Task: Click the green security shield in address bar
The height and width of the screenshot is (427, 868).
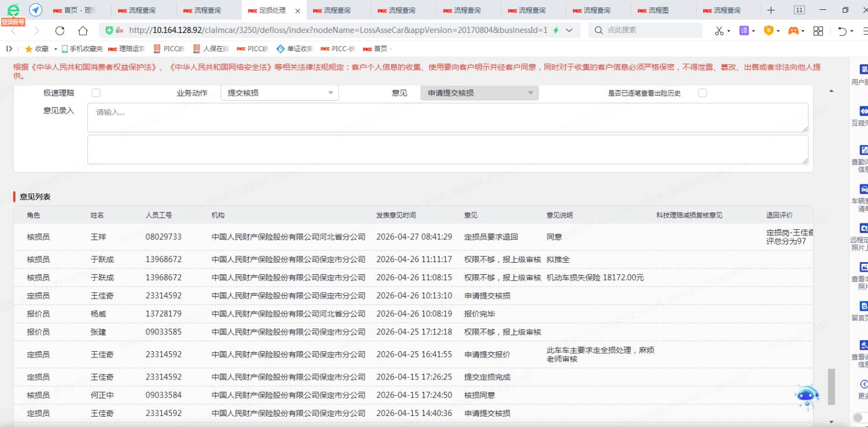Action: [109, 30]
